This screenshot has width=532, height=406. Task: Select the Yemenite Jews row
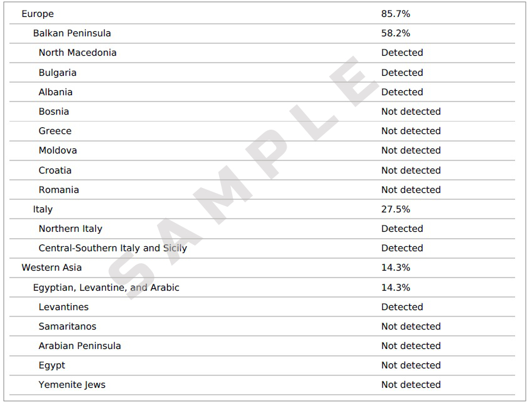pos(262,385)
